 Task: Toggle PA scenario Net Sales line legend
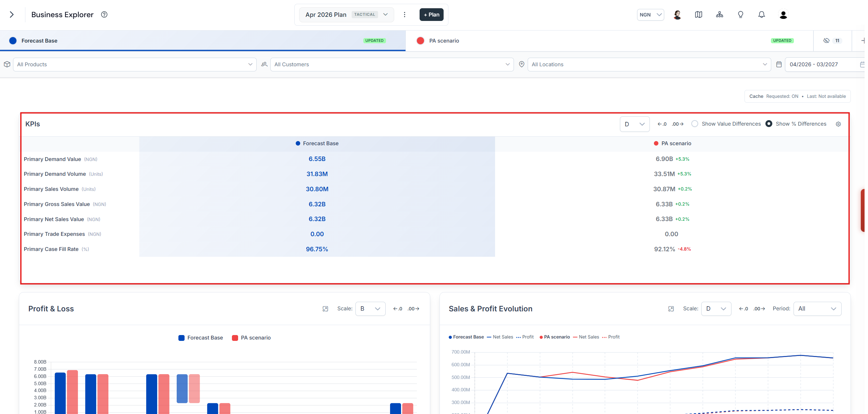586,337
